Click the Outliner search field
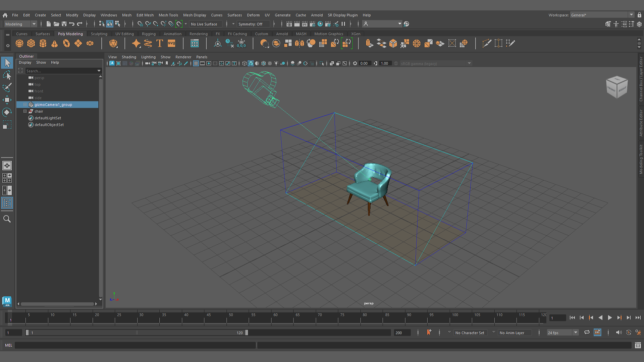Viewport: 644px width, 362px height. 61,71
